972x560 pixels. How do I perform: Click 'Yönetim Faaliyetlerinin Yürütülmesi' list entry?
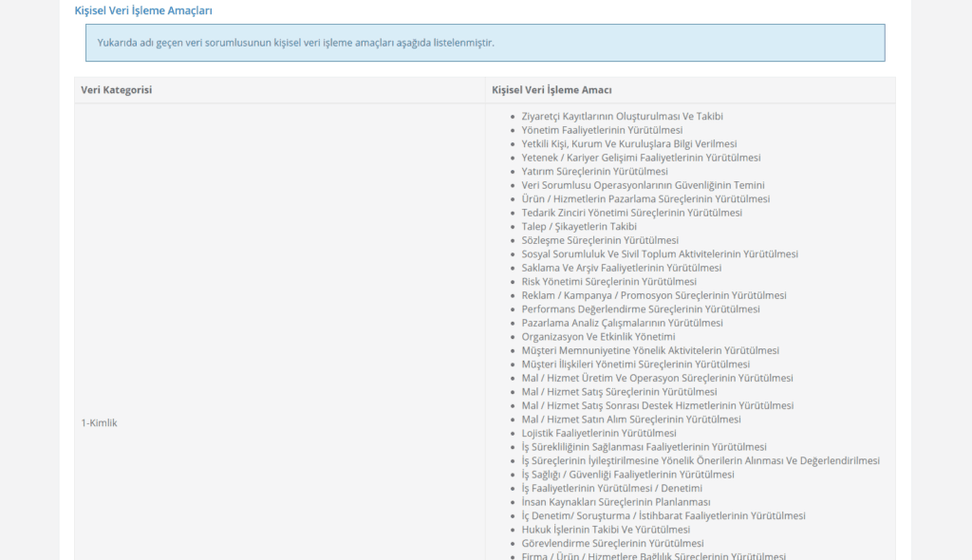click(x=602, y=130)
